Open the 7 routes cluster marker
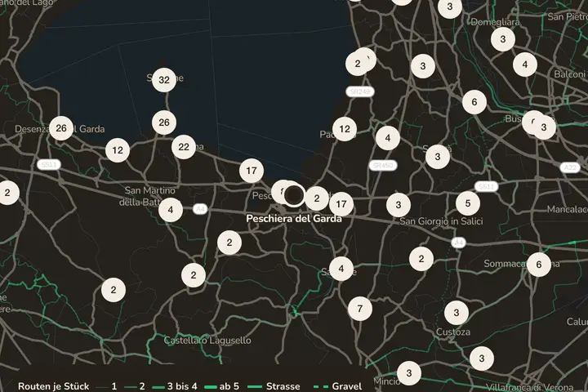This screenshot has height=392, width=588. click(x=360, y=309)
